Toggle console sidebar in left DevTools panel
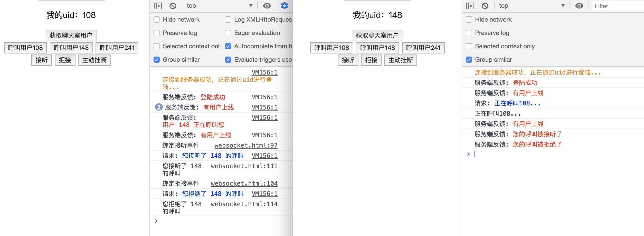This screenshot has height=236, width=644. (158, 6)
